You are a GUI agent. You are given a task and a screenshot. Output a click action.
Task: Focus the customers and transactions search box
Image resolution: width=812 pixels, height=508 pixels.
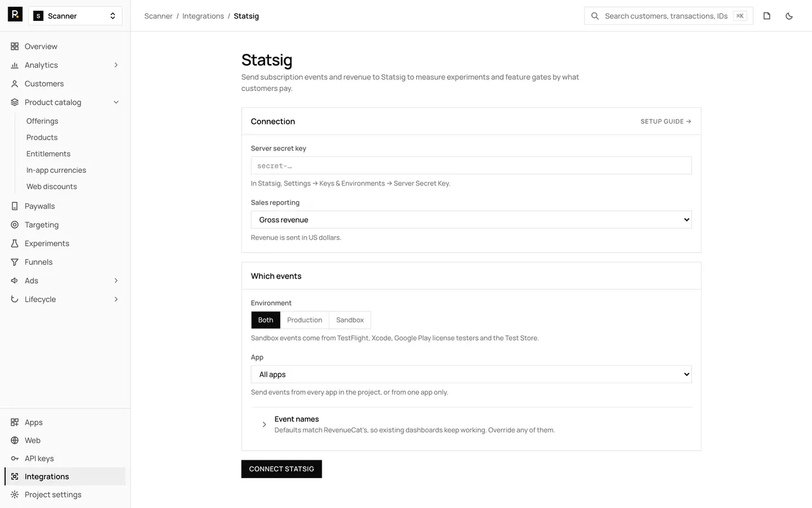(669, 16)
